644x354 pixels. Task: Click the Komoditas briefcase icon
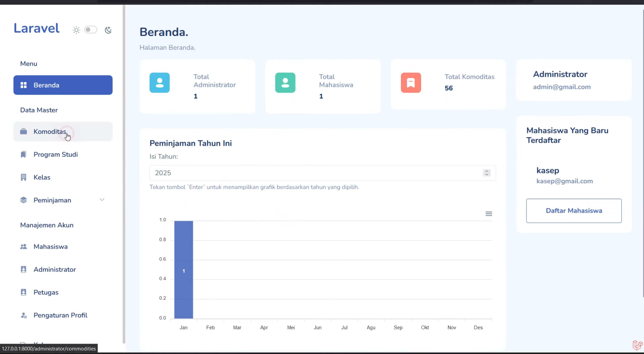tap(23, 132)
